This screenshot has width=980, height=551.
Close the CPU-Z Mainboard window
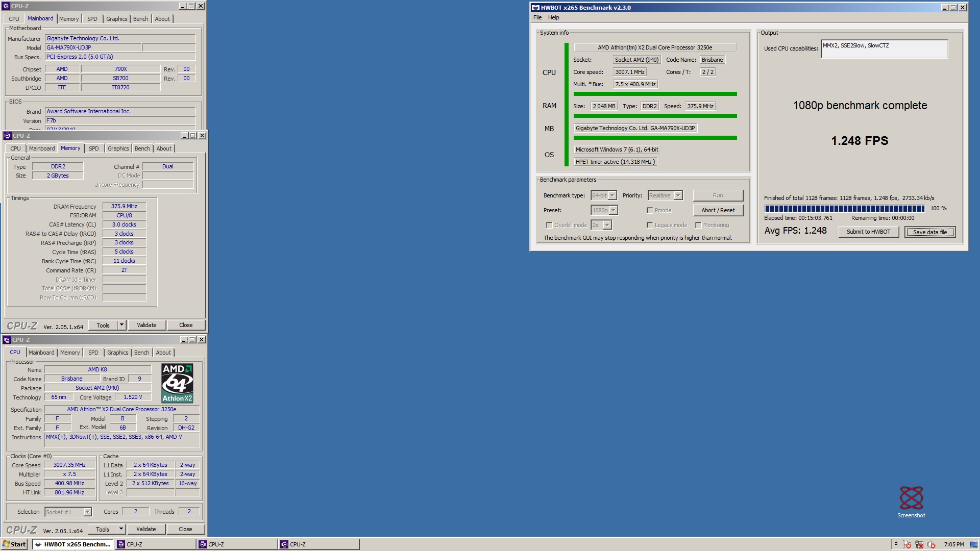point(201,6)
